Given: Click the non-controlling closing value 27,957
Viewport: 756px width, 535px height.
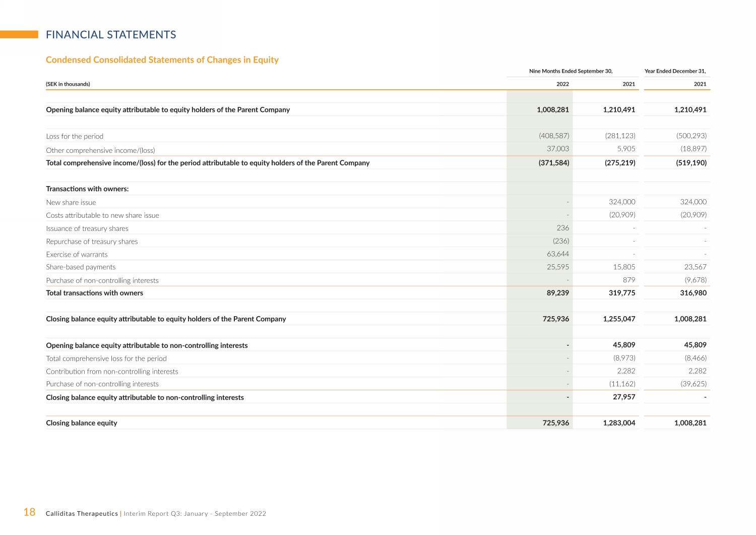Looking at the screenshot, I should tap(624, 397).
